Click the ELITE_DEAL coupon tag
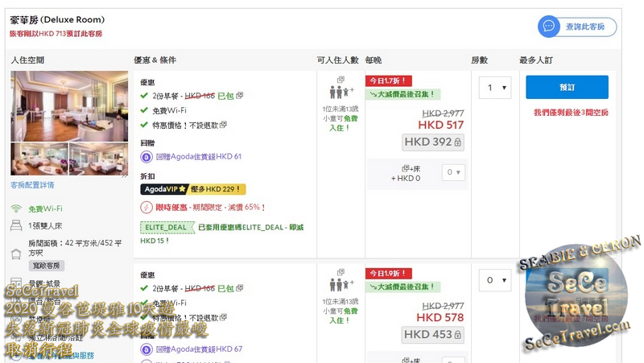This screenshot has width=644, height=363. tap(167, 228)
